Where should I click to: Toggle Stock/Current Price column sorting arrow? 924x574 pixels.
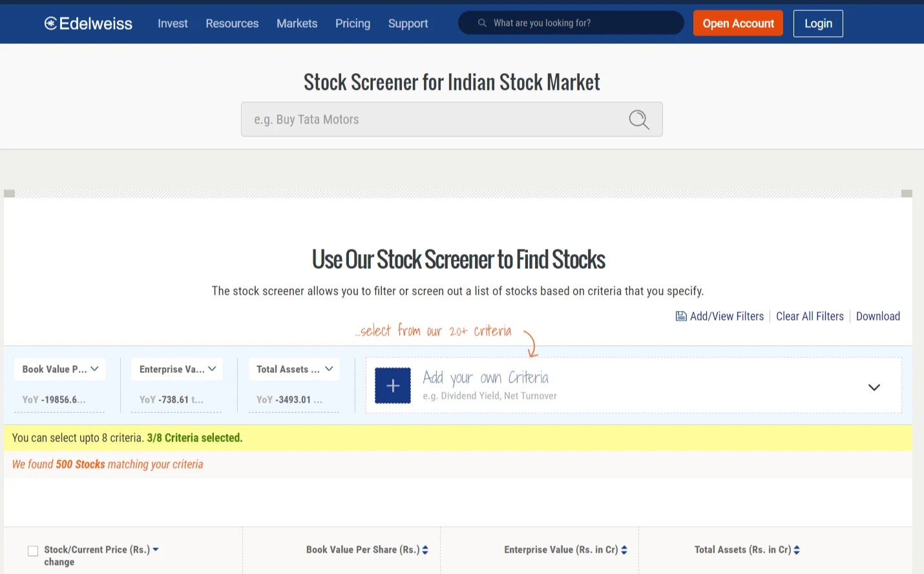click(x=156, y=549)
